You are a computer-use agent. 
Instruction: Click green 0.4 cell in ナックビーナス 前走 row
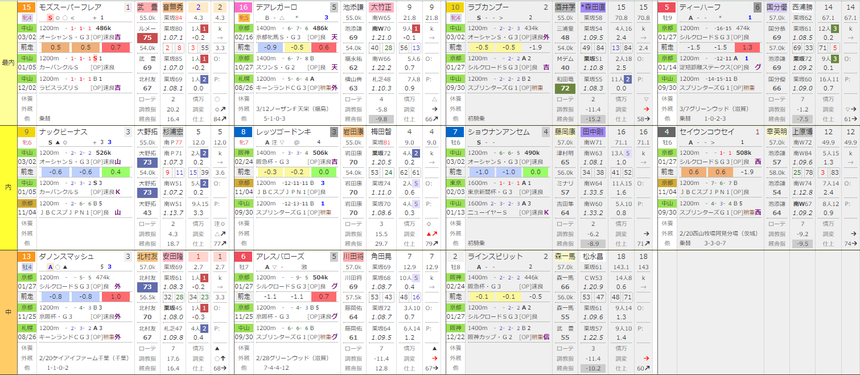point(116,172)
